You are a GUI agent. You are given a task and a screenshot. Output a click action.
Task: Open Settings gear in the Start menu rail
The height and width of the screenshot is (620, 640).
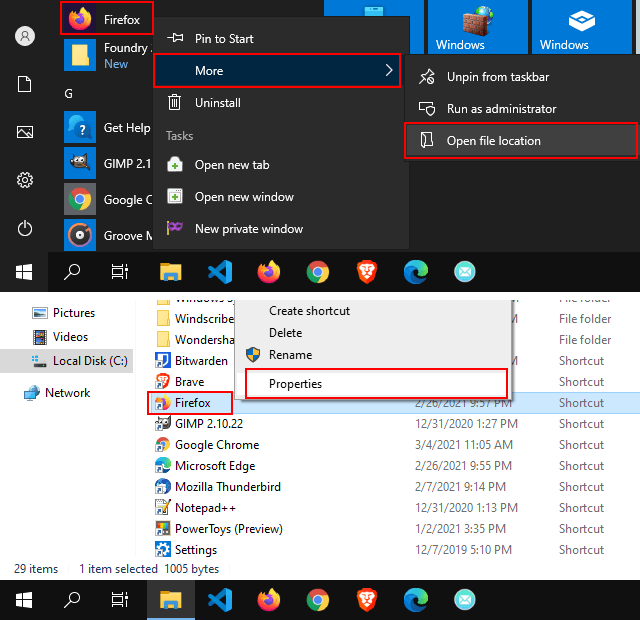coord(25,180)
